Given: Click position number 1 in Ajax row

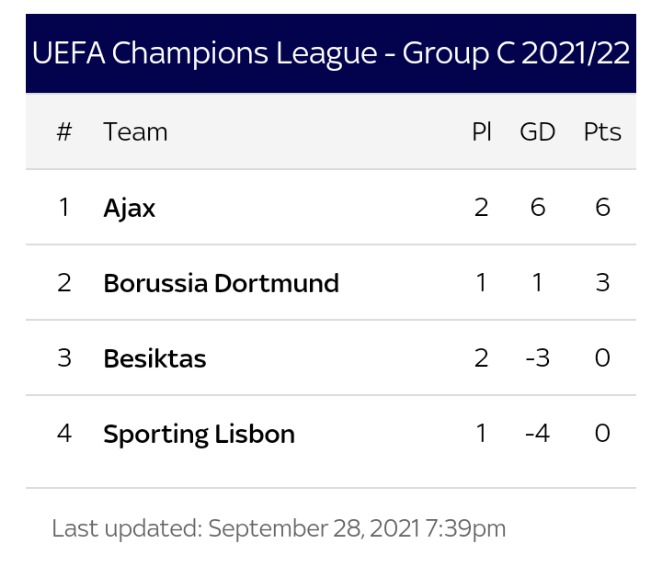Looking at the screenshot, I should pyautogui.click(x=64, y=207).
